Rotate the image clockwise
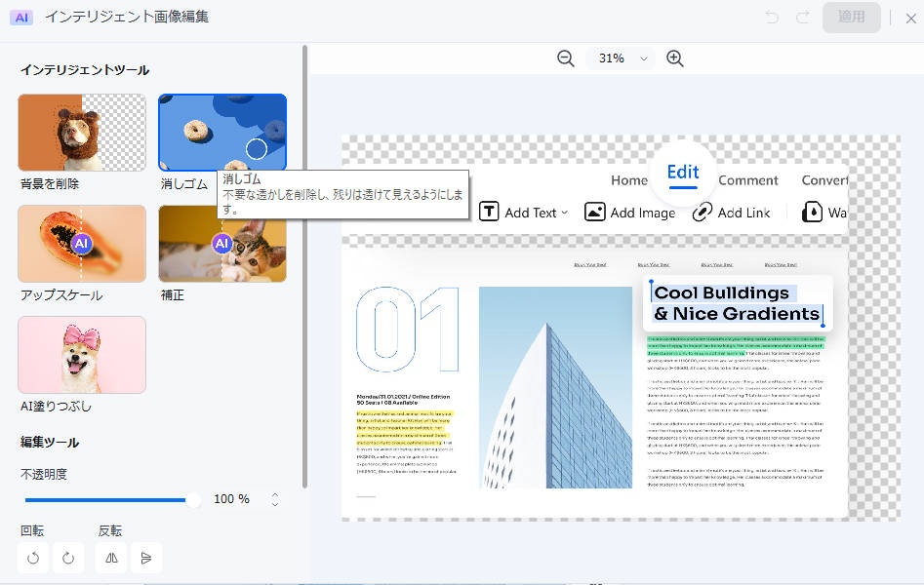924x585 pixels. tap(67, 558)
